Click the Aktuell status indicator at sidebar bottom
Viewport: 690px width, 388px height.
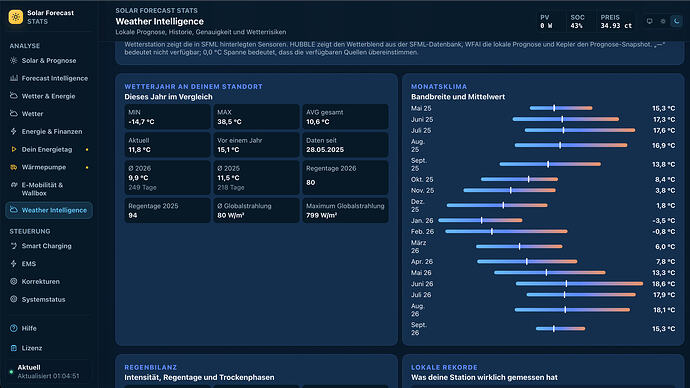49,371
